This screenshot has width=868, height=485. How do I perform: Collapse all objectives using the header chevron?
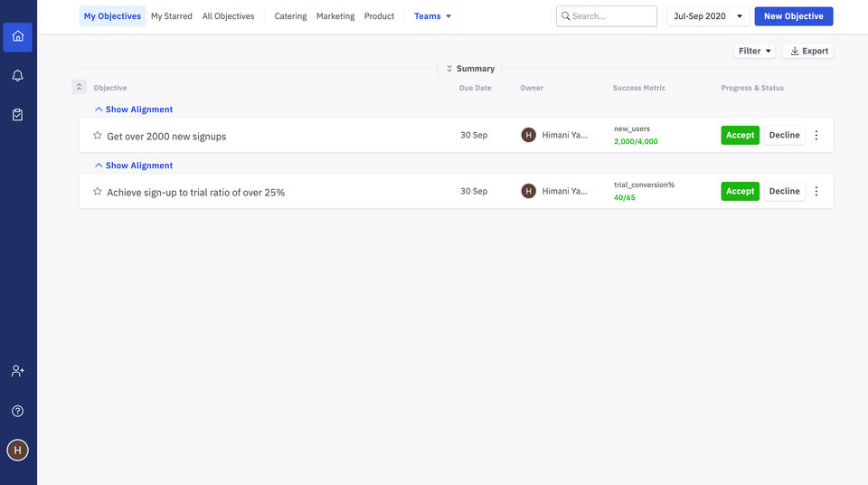[79, 88]
